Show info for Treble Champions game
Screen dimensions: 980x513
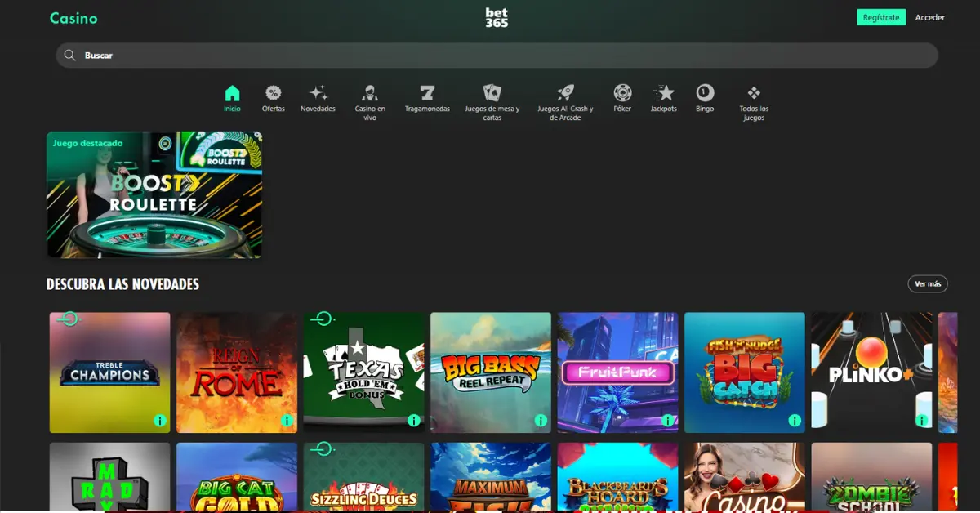[x=160, y=421]
